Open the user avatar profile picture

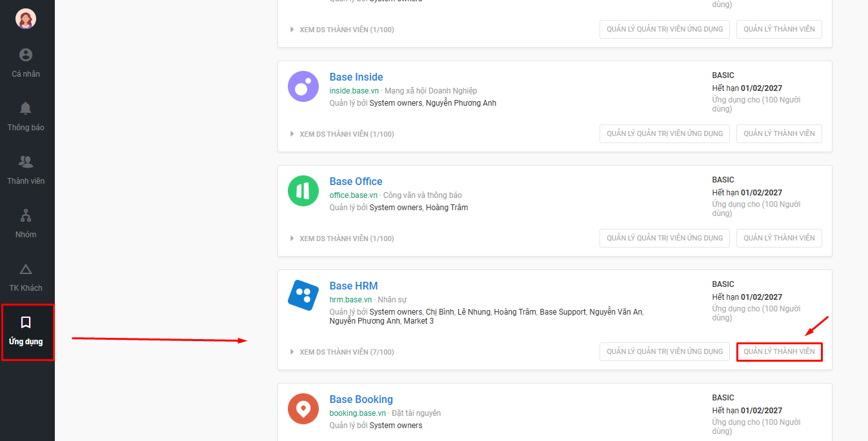pos(26,19)
